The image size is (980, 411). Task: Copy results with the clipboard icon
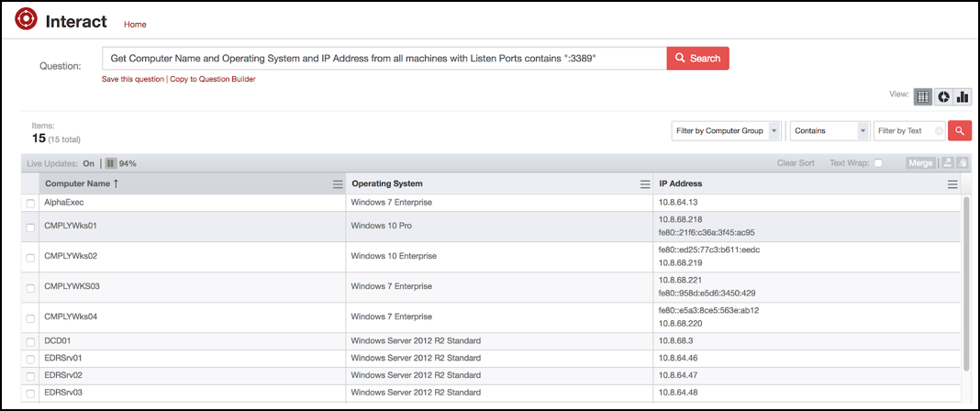click(962, 163)
